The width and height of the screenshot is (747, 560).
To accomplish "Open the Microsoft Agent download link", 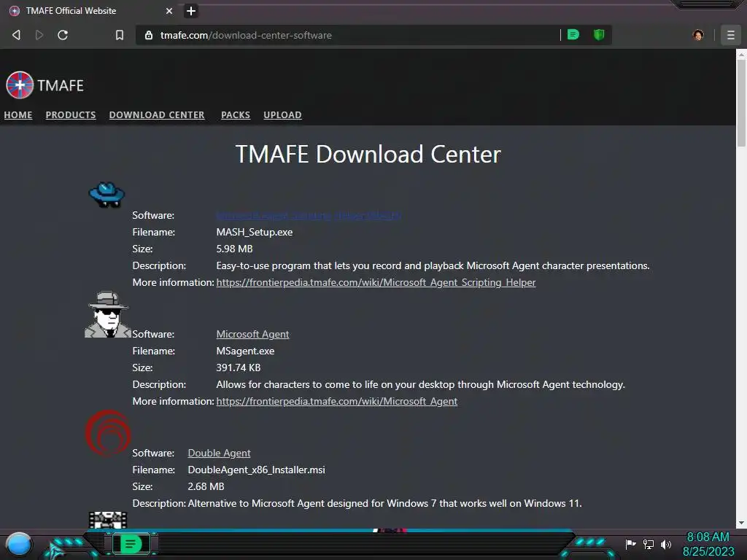I will coord(252,334).
